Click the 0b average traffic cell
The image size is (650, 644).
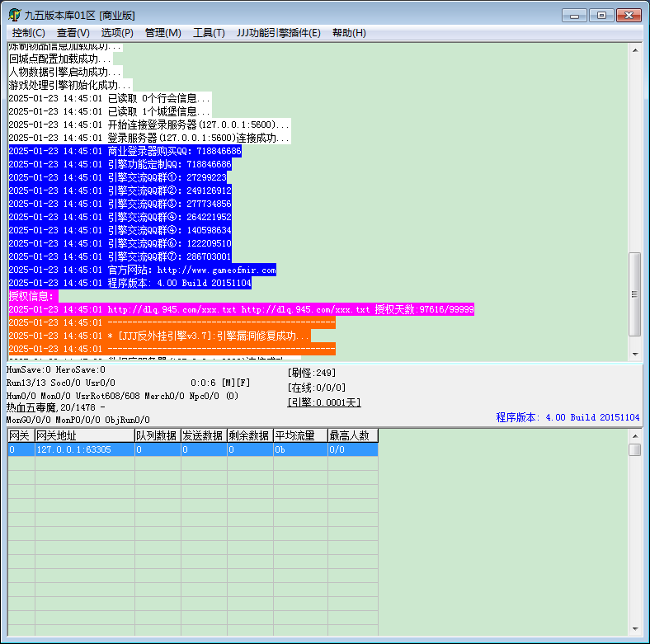click(x=300, y=449)
